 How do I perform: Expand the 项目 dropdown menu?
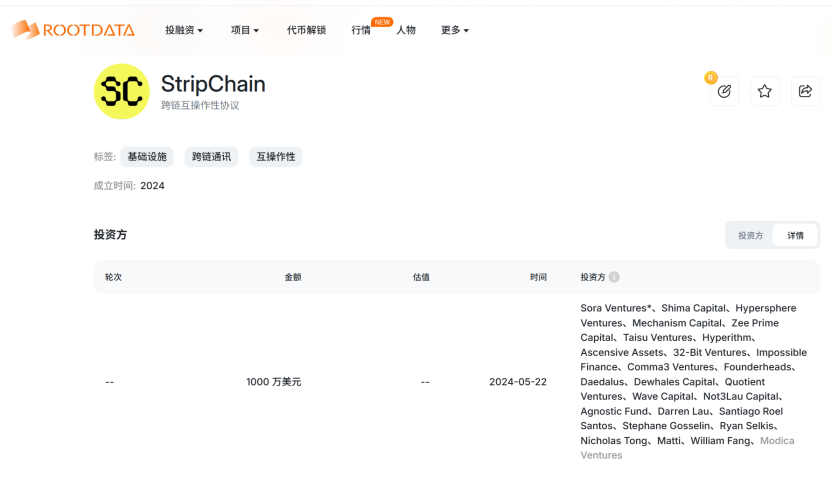point(245,30)
